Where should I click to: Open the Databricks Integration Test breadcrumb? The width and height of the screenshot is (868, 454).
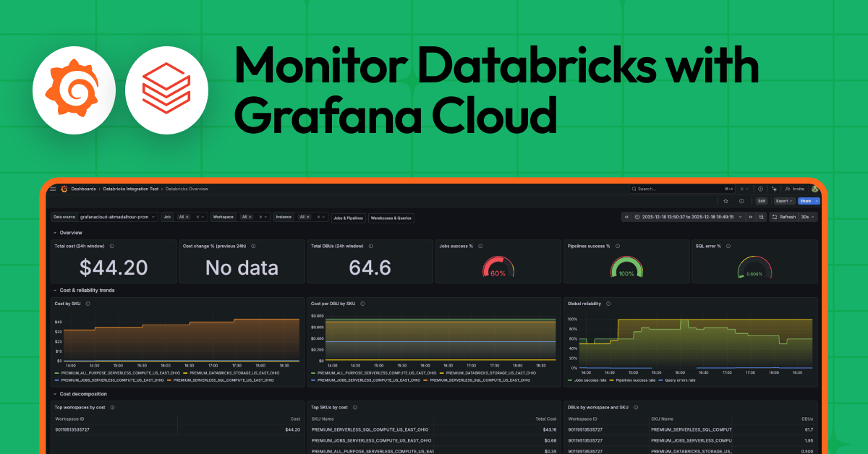click(129, 189)
